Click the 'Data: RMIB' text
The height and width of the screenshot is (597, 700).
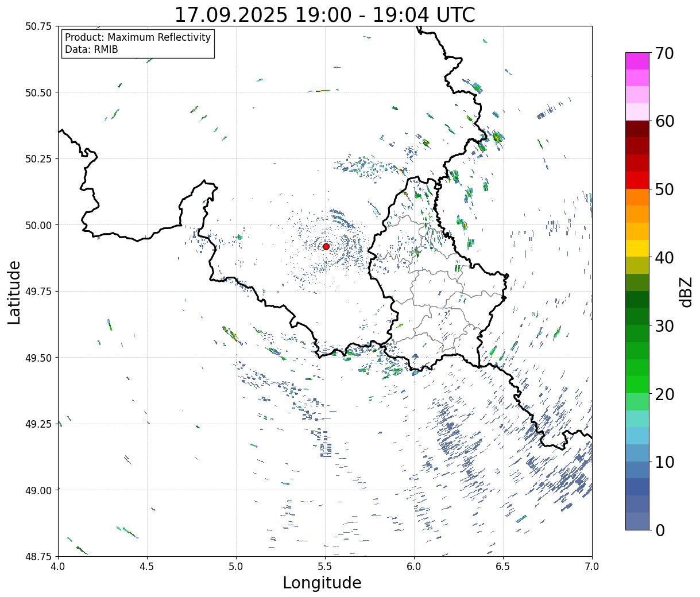coord(91,50)
